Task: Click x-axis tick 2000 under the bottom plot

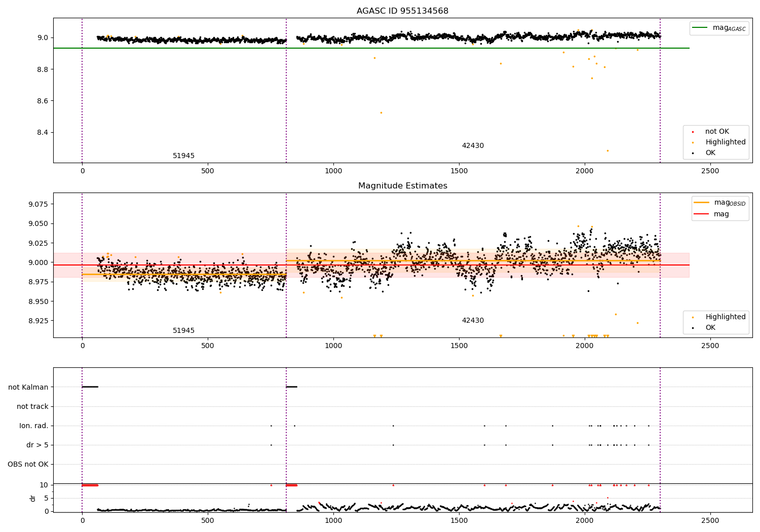Action: pos(585,521)
